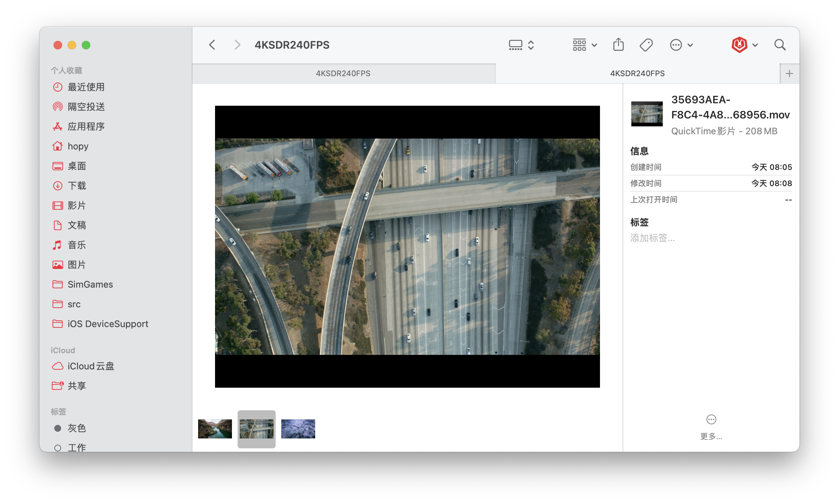Open the view mode switcher dropdown

tap(522, 45)
